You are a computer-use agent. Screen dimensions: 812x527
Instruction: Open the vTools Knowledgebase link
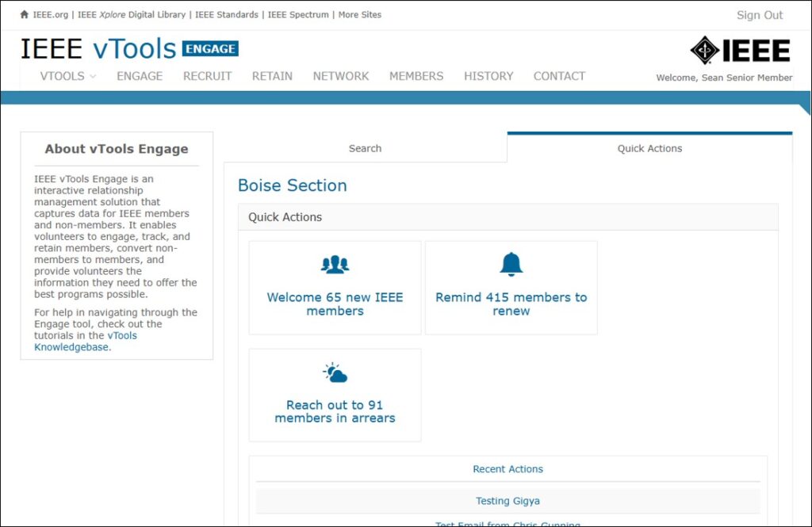pos(86,341)
